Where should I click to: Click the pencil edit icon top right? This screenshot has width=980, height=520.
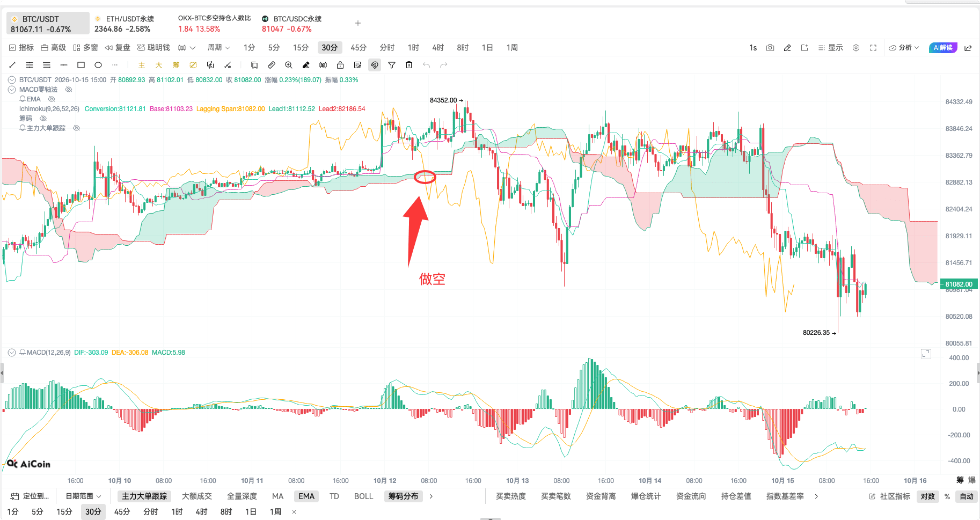pos(787,48)
